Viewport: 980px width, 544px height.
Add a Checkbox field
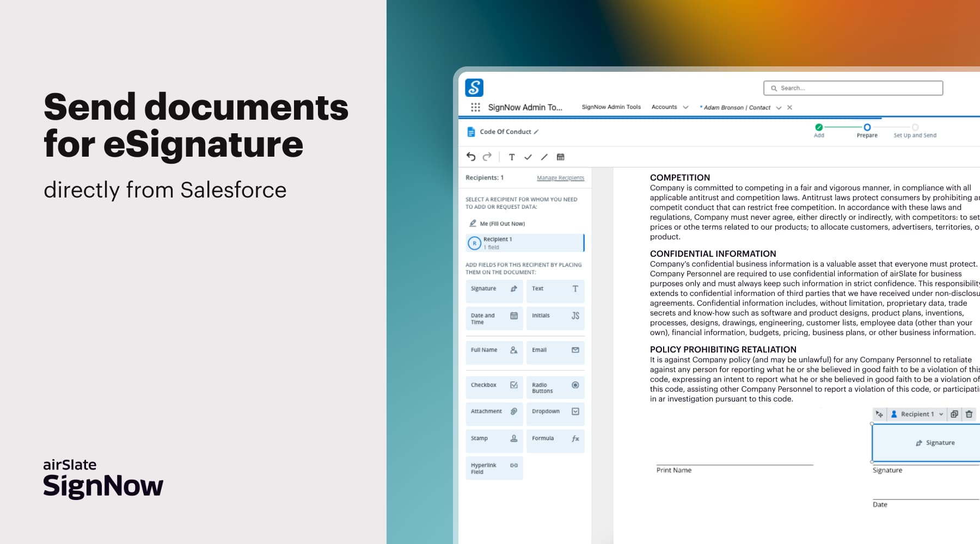494,387
